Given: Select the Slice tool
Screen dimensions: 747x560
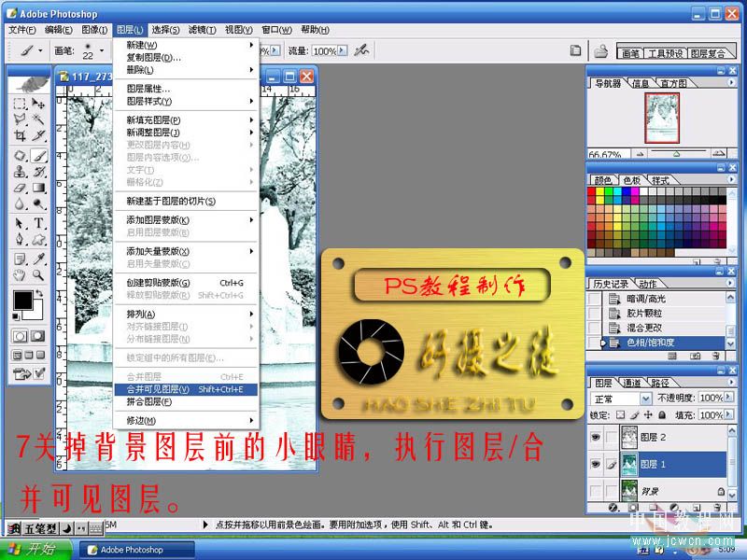Looking at the screenshot, I should click(x=38, y=135).
